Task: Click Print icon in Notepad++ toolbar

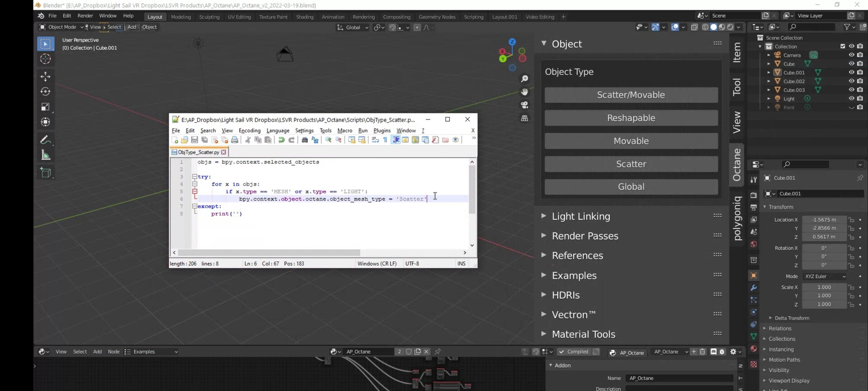Action: click(235, 140)
